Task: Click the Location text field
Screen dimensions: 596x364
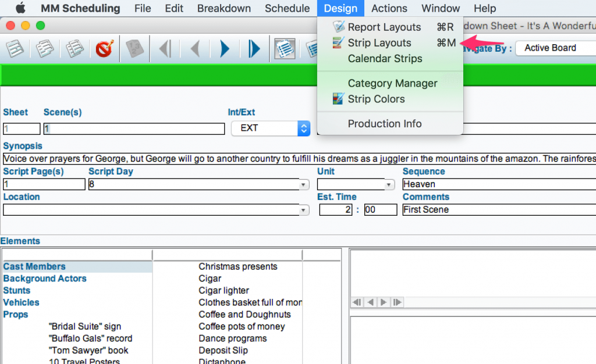Action: (x=151, y=210)
